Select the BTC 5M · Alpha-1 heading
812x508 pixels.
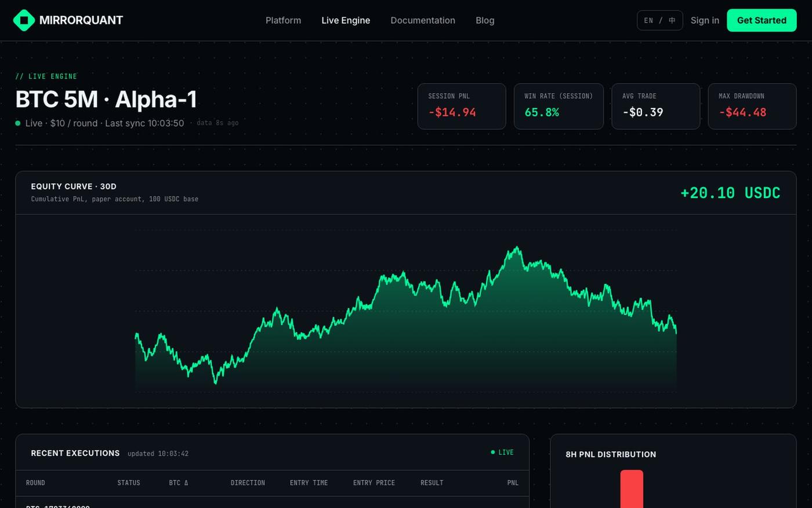click(x=106, y=99)
